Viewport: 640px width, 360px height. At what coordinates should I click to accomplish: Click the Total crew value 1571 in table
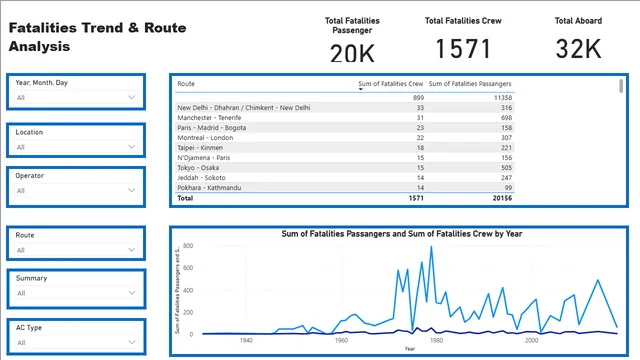click(416, 198)
